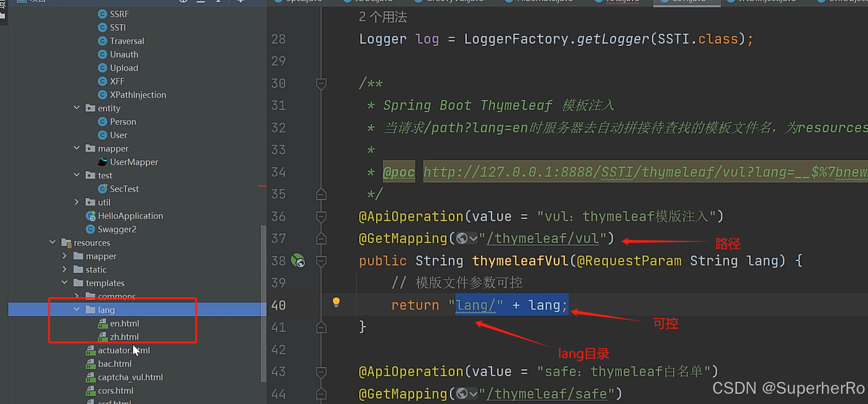Select zh.html in the lang folder
The height and width of the screenshot is (404, 868).
coord(124,337)
